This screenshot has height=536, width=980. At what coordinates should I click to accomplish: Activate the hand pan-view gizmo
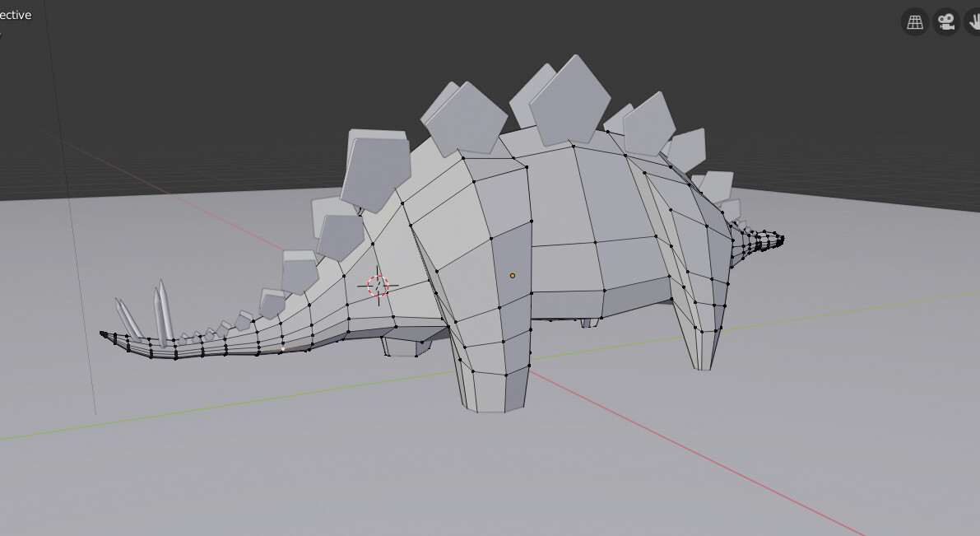(x=973, y=22)
